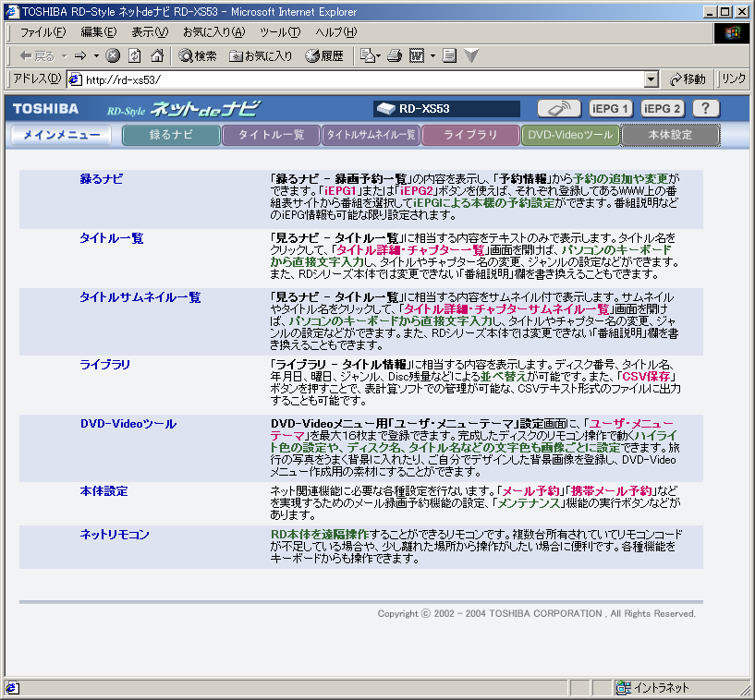Image resolution: width=755 pixels, height=700 pixels.
Task: Open the ネットリモコン link in list
Action: click(x=115, y=535)
